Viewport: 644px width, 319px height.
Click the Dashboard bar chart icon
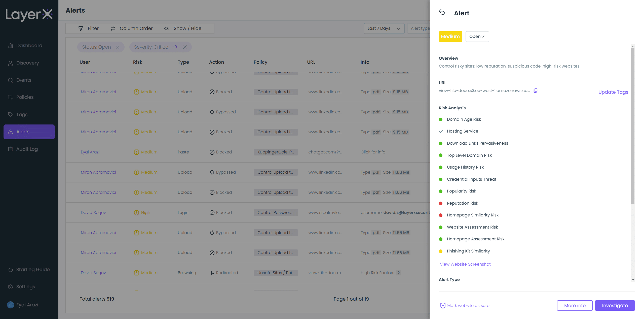pos(10,46)
